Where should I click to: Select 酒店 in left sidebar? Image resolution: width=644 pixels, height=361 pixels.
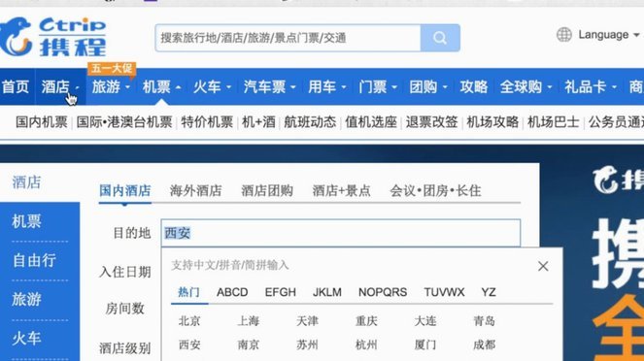click(26, 182)
